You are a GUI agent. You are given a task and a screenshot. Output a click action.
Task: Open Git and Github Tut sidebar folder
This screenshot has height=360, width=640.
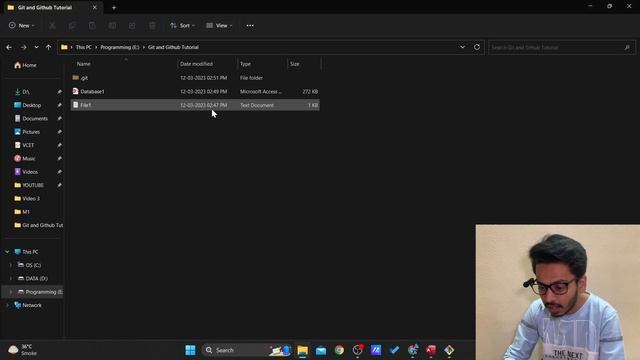click(38, 225)
